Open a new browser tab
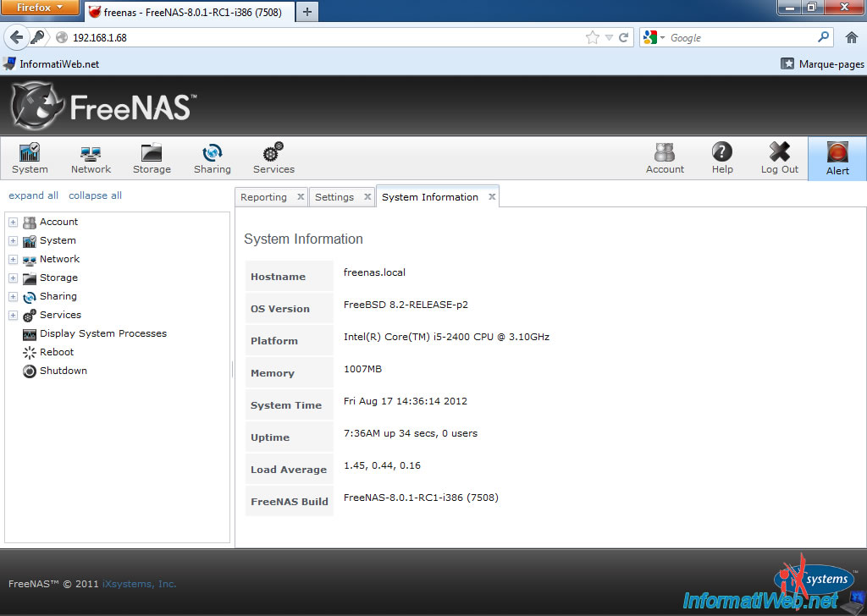 (307, 12)
